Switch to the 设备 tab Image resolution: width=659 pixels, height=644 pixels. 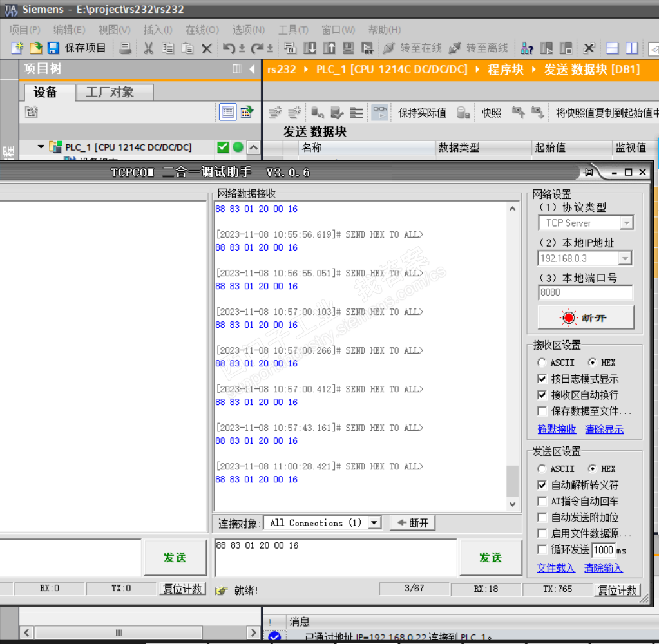pos(48,92)
